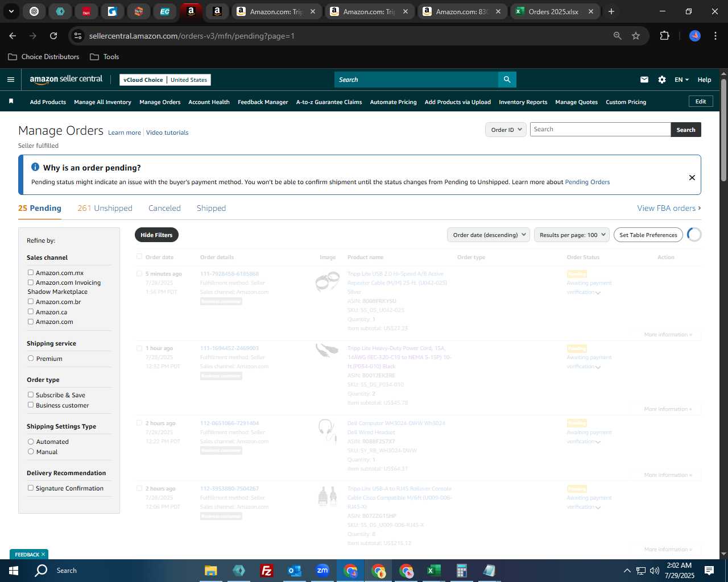Check the Business customer order type
Image resolution: width=728 pixels, height=582 pixels.
point(31,405)
